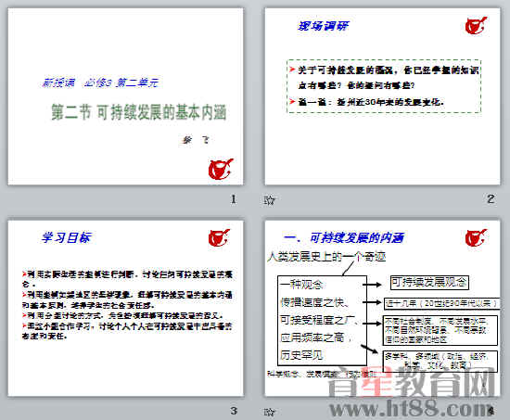Select the dashed green text box on slide 2
Viewport: 510px width, 420px height.
384,86
